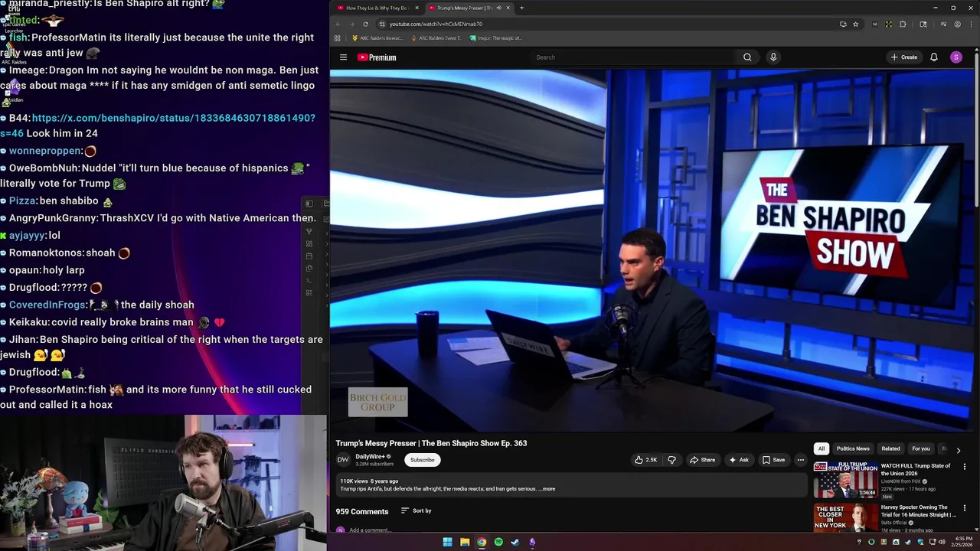Image resolution: width=980 pixels, height=551 pixels.
Task: Open the Sort by comments dropdown
Action: click(x=416, y=510)
